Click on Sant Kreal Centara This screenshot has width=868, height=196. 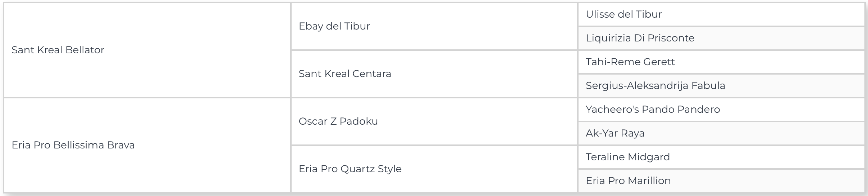pyautogui.click(x=345, y=73)
